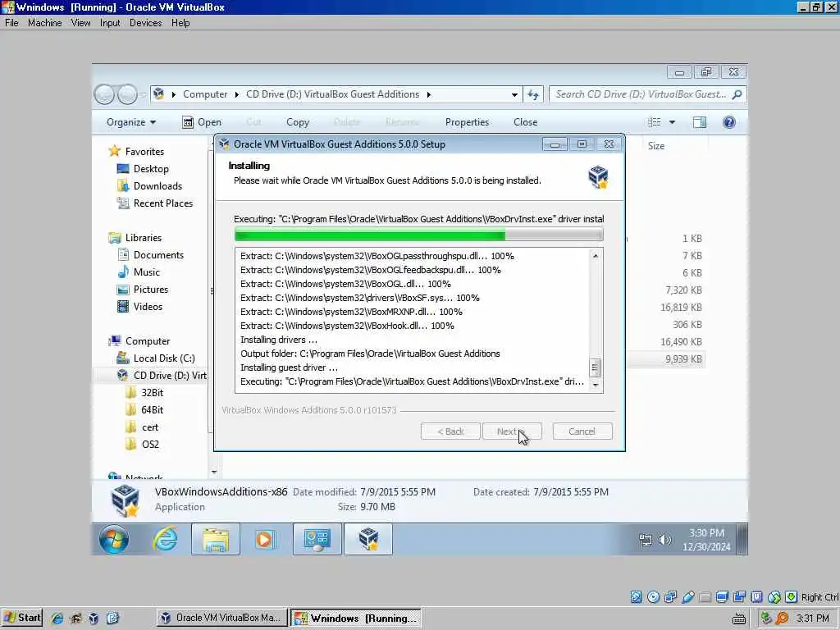Viewport: 840px width, 630px height.
Task: Open the File menu in VirtualBox
Action: [11, 23]
